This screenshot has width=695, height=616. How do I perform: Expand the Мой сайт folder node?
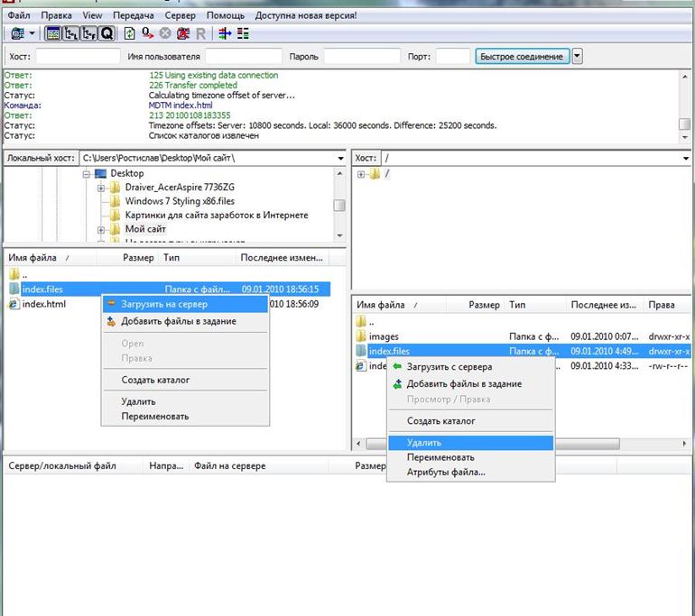100,230
